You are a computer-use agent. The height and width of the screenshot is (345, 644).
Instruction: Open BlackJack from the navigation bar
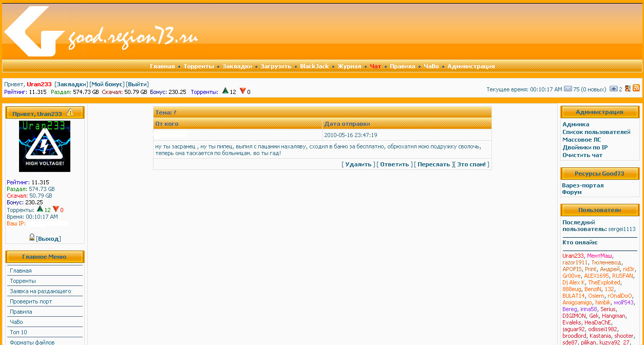(314, 66)
